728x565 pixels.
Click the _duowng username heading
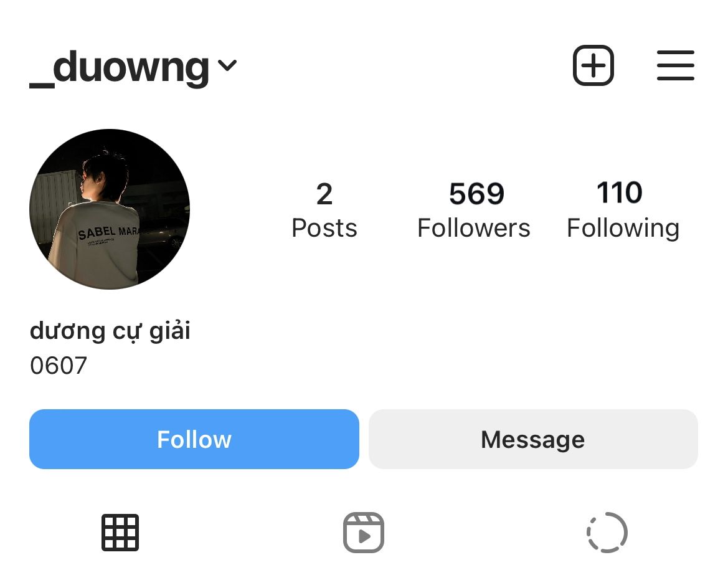pos(120,67)
